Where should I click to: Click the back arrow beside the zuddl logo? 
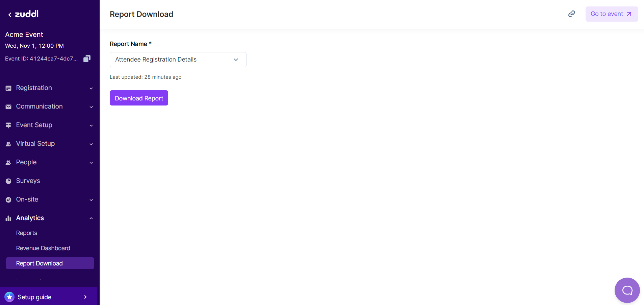point(10,15)
